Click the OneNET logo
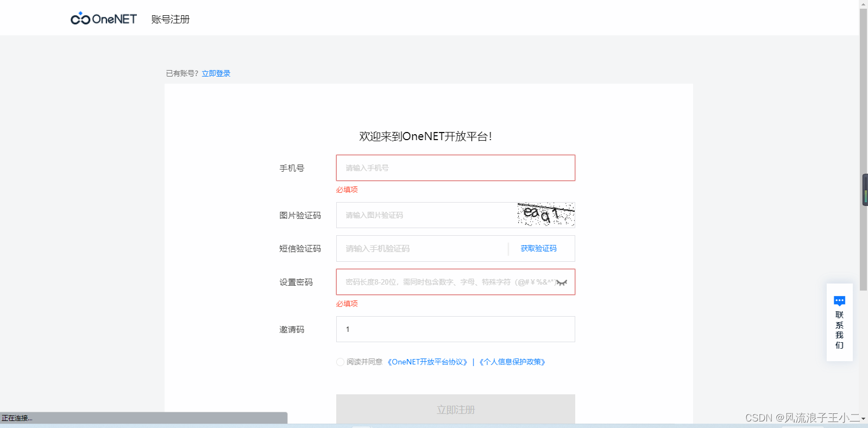Image resolution: width=868 pixels, height=428 pixels. point(104,19)
